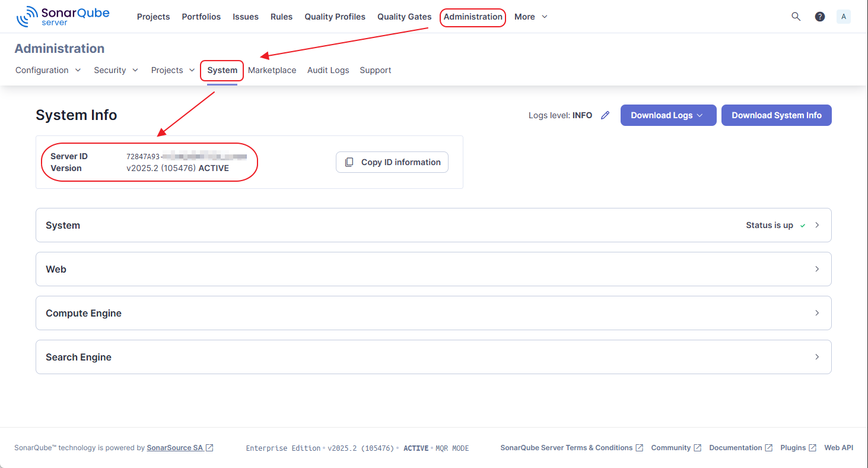The height and width of the screenshot is (468, 868).
Task: Switch to the Marketplace tab
Action: point(272,70)
